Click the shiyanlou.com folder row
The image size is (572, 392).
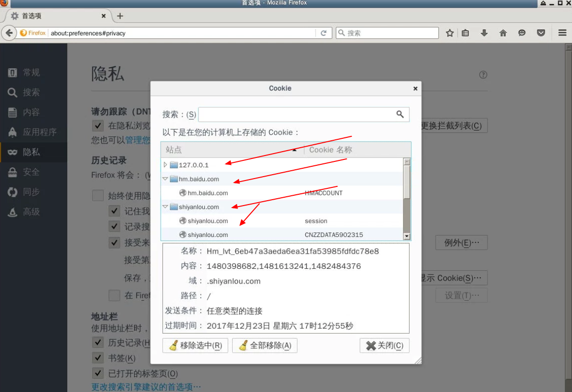[x=282, y=207]
